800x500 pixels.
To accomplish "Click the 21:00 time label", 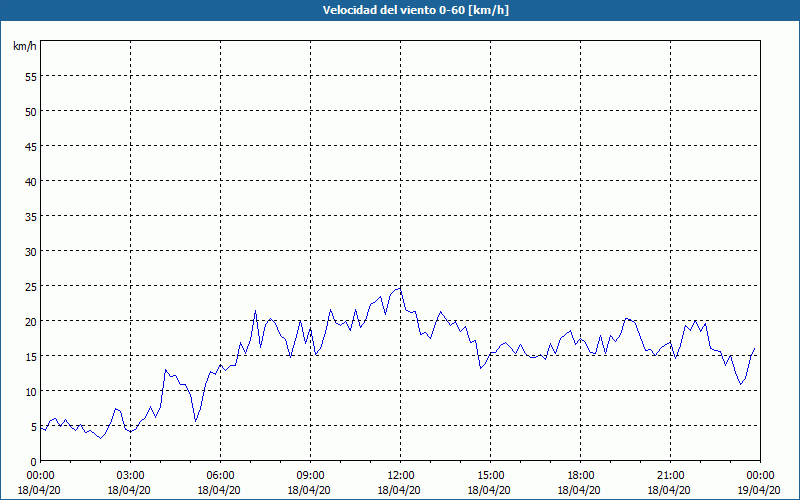I will coord(670,476).
